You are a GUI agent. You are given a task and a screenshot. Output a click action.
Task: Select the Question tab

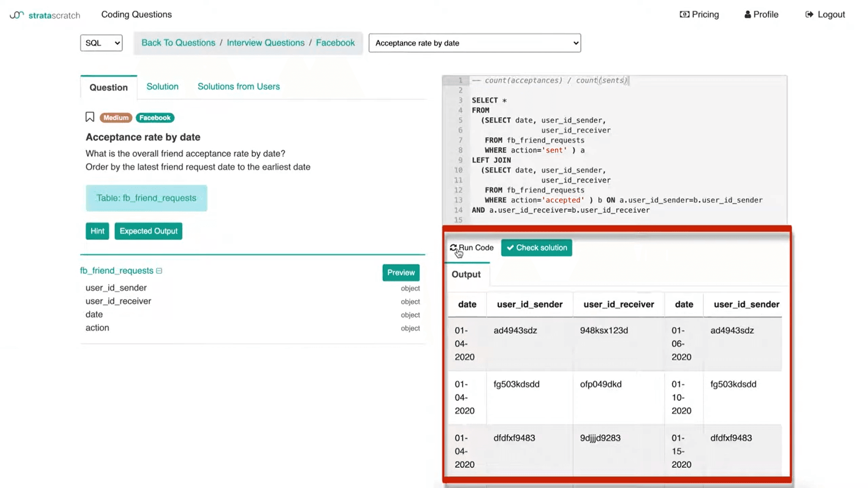coord(108,87)
